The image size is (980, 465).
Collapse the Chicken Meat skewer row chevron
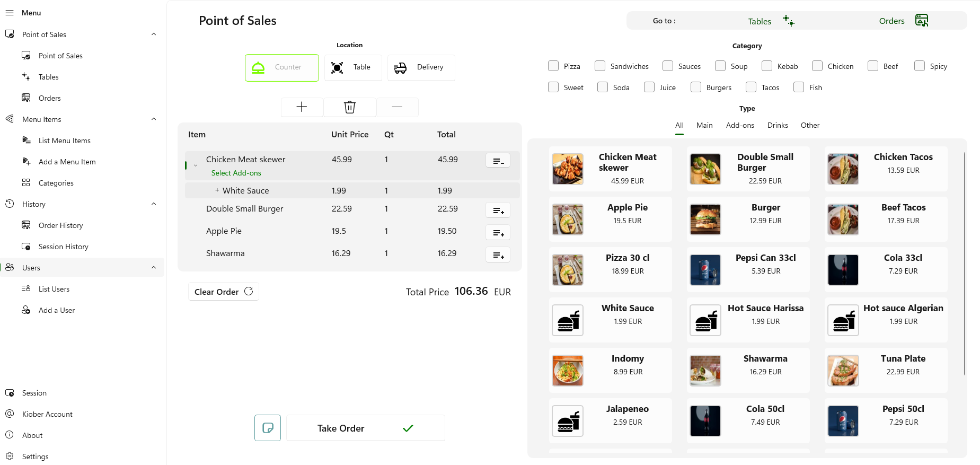tap(196, 165)
